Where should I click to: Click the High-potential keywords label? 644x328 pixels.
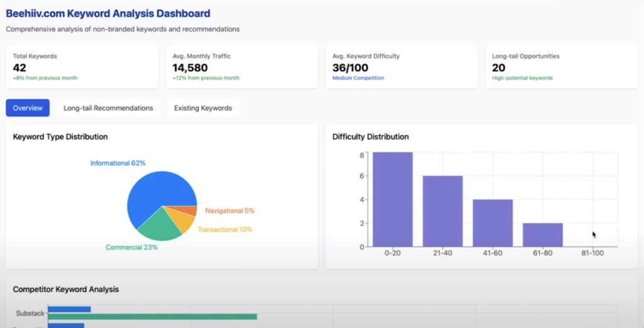point(523,78)
